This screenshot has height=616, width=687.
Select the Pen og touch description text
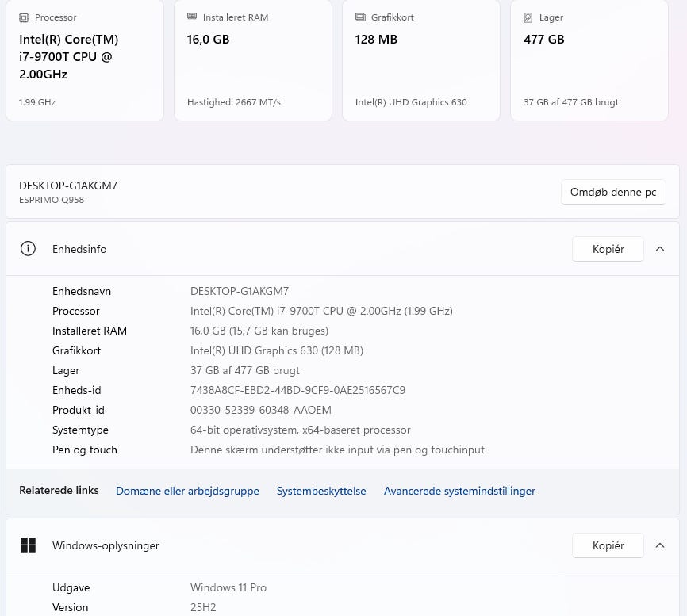337,450
